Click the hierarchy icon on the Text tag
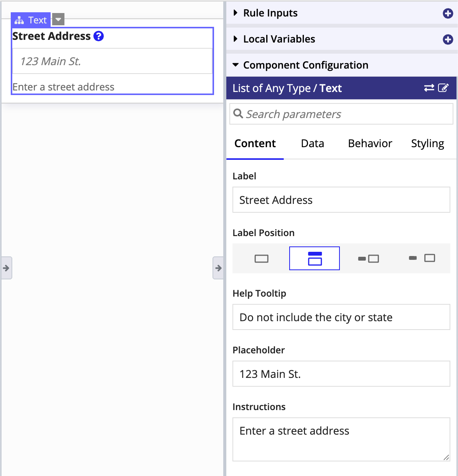 [19, 20]
